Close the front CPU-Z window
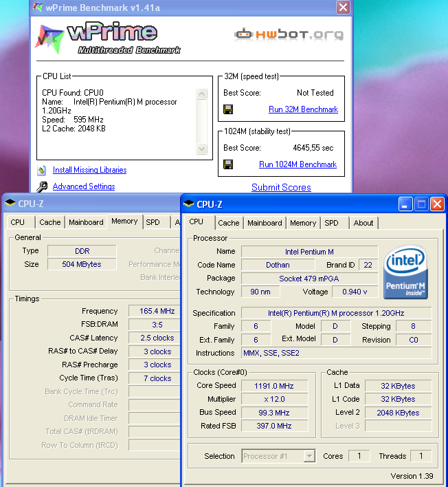The image size is (448, 487). tap(438, 204)
